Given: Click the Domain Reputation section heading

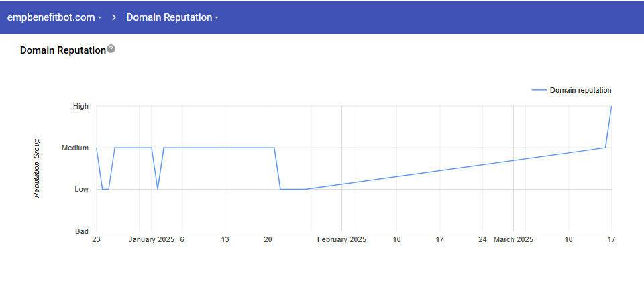Looking at the screenshot, I should pyautogui.click(x=63, y=50).
